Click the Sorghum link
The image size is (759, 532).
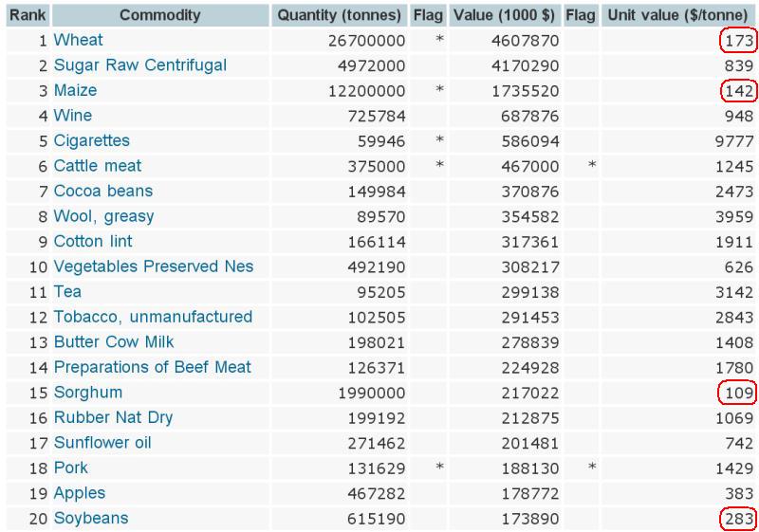(87, 393)
